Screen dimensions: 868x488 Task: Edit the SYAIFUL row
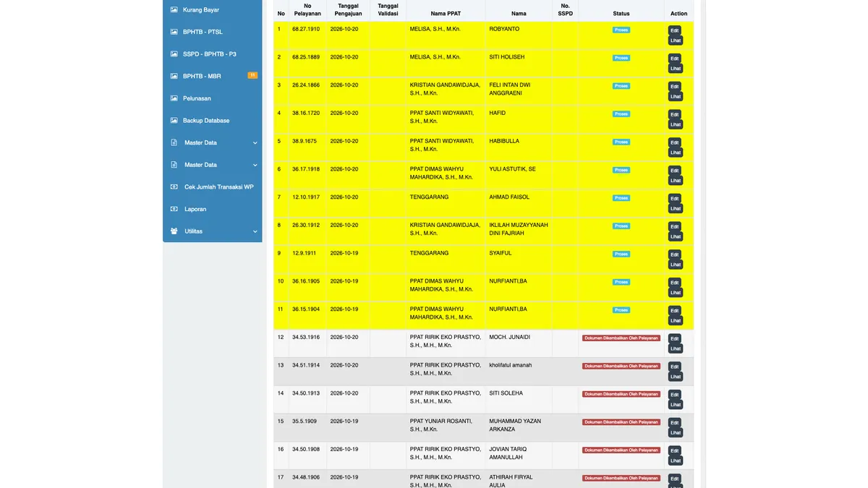pos(675,254)
